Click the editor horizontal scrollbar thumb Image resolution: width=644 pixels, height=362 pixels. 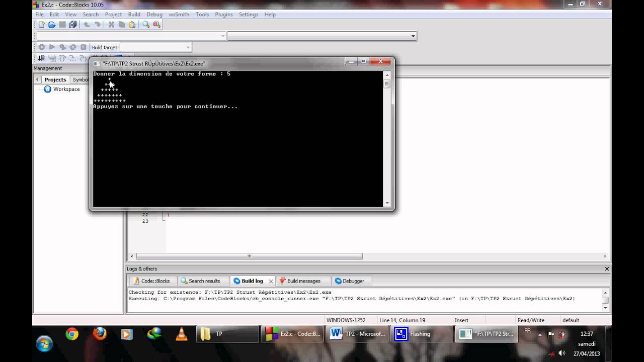point(249,256)
